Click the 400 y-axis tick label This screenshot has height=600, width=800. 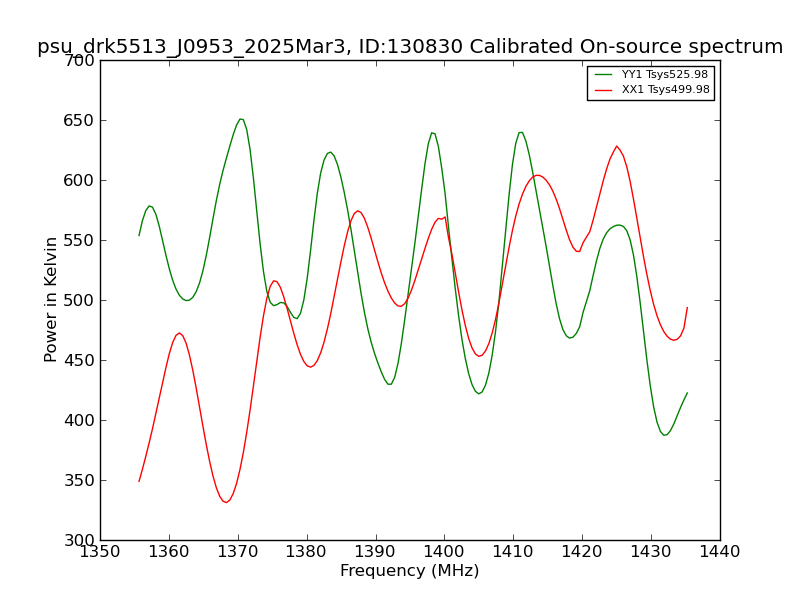79,420
